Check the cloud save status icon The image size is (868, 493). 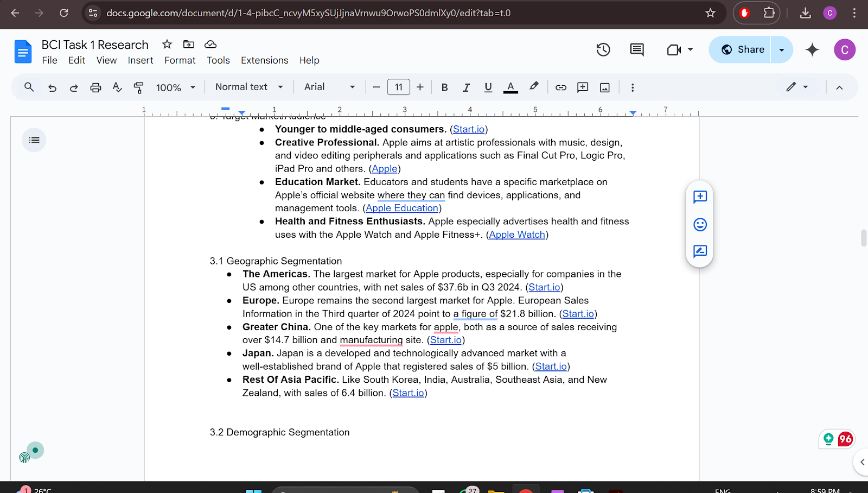[210, 44]
